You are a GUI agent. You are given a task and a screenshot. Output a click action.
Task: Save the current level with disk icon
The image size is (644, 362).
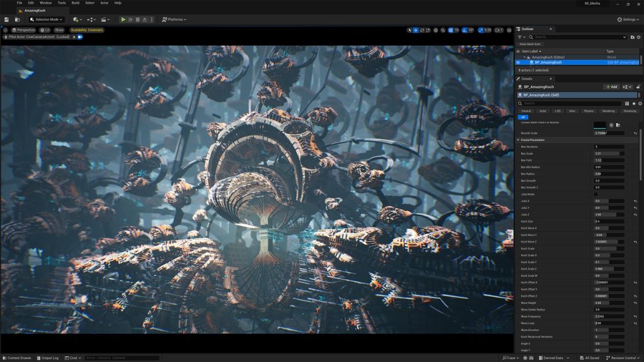tap(7, 19)
